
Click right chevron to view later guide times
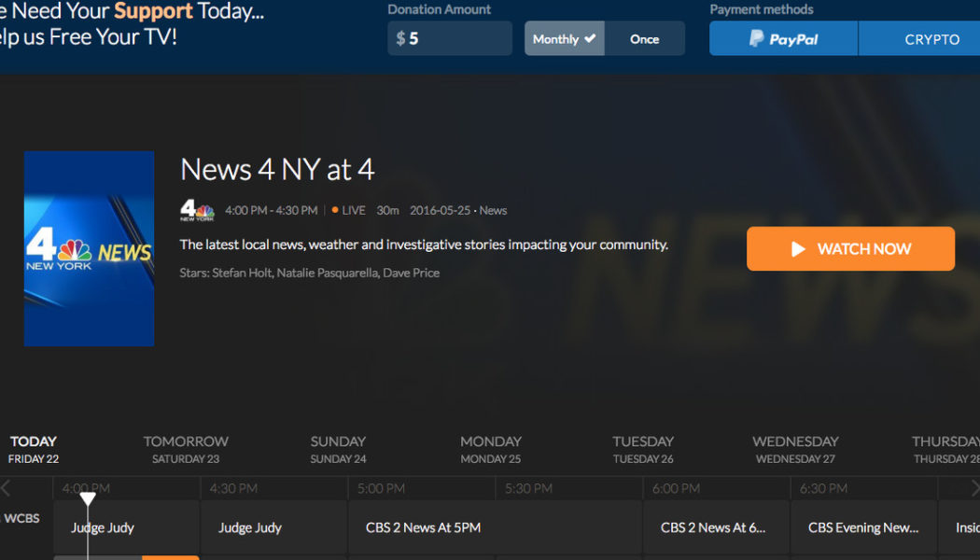pyautogui.click(x=973, y=487)
